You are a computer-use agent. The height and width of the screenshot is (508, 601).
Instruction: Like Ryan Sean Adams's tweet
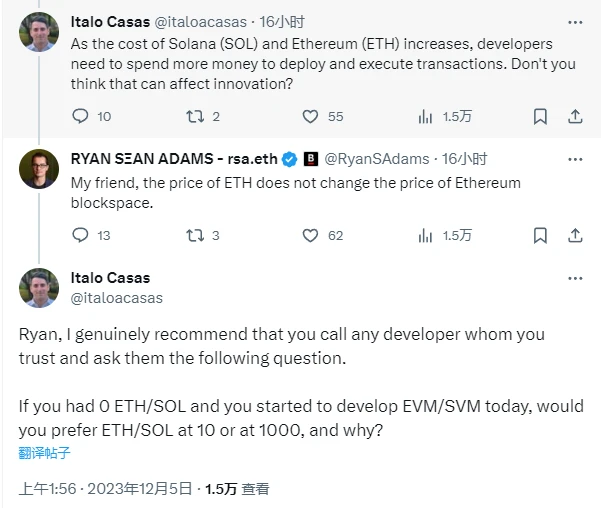pyautogui.click(x=310, y=235)
